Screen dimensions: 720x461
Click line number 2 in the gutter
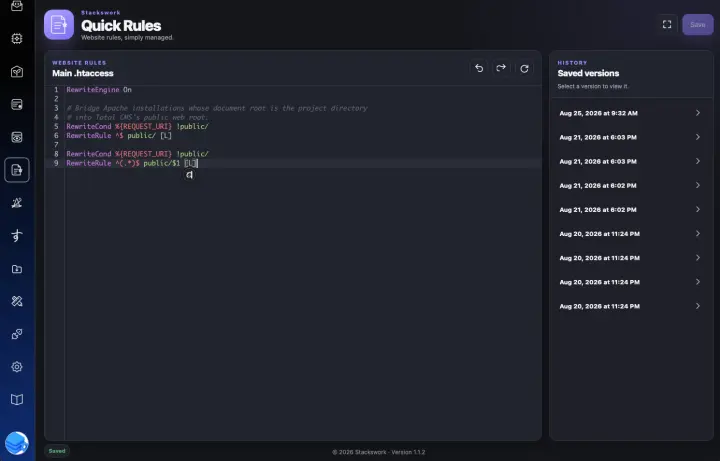[x=56, y=99]
